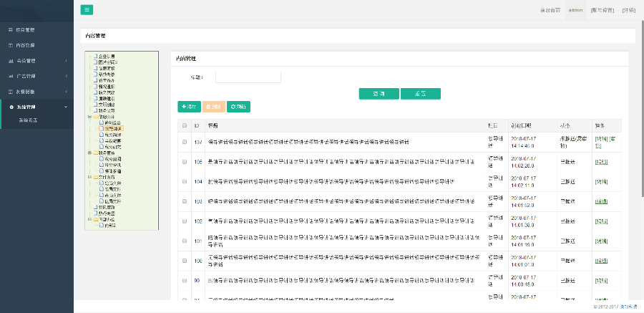Viewport: 644px width, 313px height.
Task: Tick the checkbox for row ID 105
Action: [x=185, y=162]
